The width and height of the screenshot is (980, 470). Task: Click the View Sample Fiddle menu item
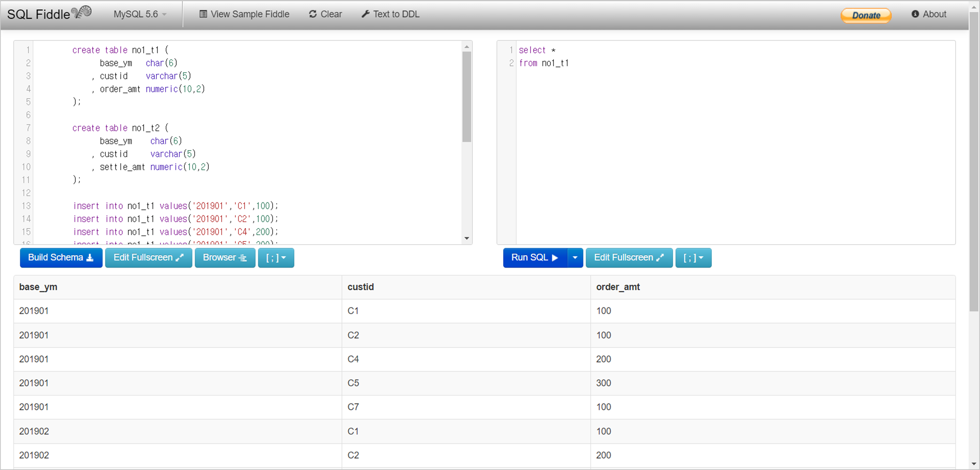249,14
